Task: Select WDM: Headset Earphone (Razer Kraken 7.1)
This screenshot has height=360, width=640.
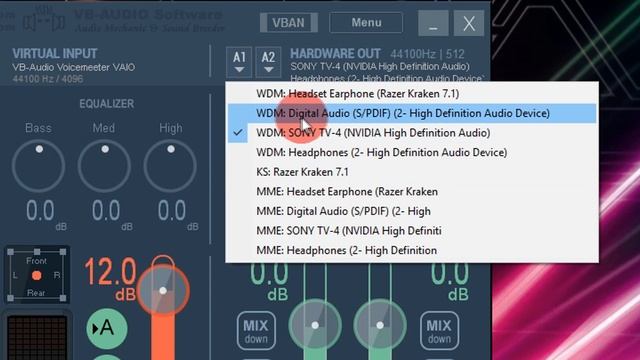Action: [x=412, y=93]
